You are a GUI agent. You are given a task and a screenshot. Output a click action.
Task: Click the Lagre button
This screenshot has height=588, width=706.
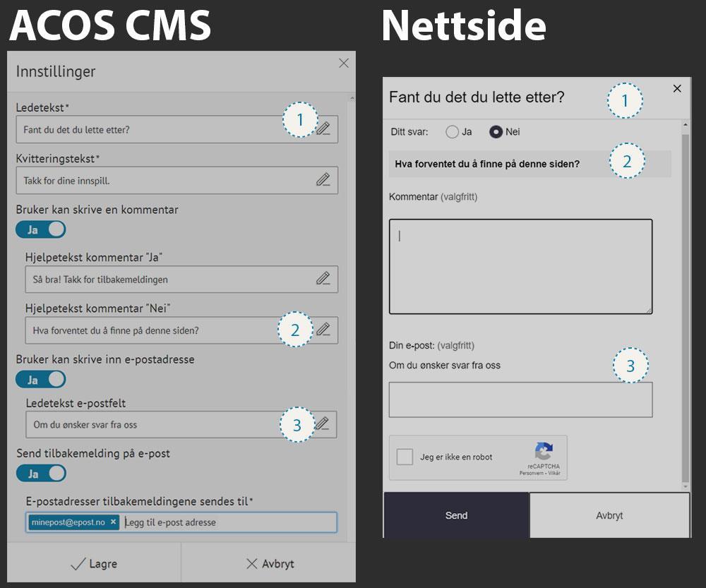[x=94, y=563]
